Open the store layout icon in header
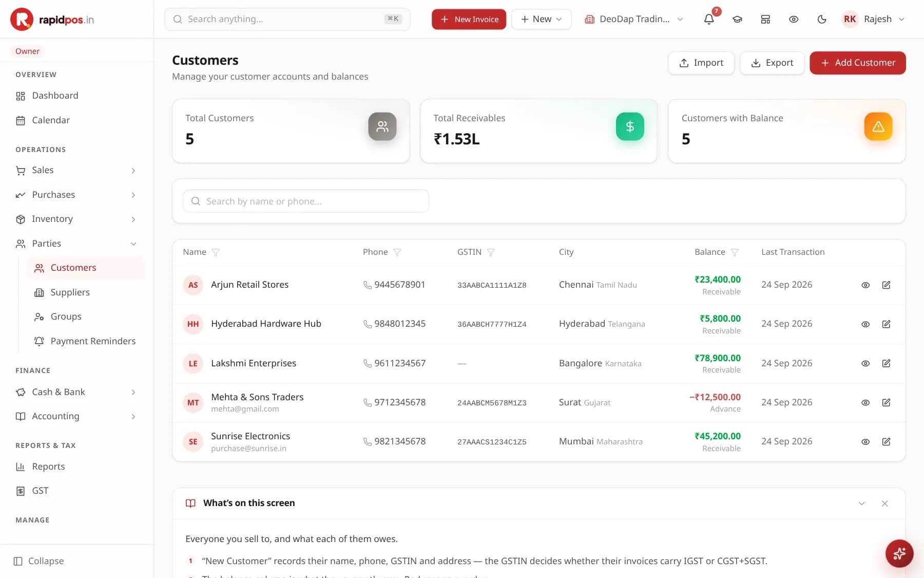The height and width of the screenshot is (578, 924). click(765, 19)
